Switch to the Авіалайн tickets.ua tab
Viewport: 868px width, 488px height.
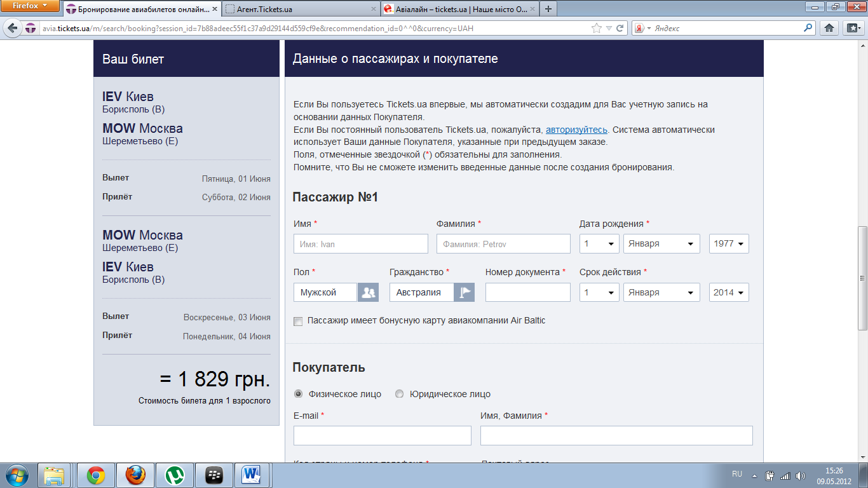(459, 10)
